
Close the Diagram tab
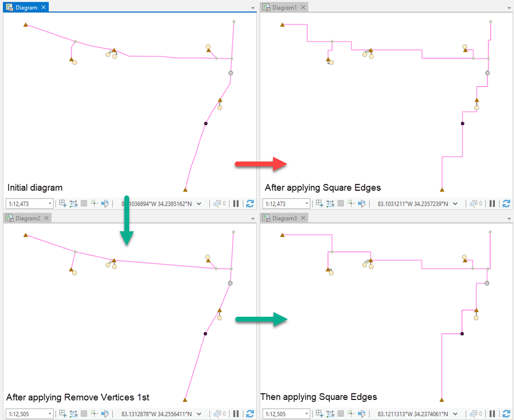[43, 7]
